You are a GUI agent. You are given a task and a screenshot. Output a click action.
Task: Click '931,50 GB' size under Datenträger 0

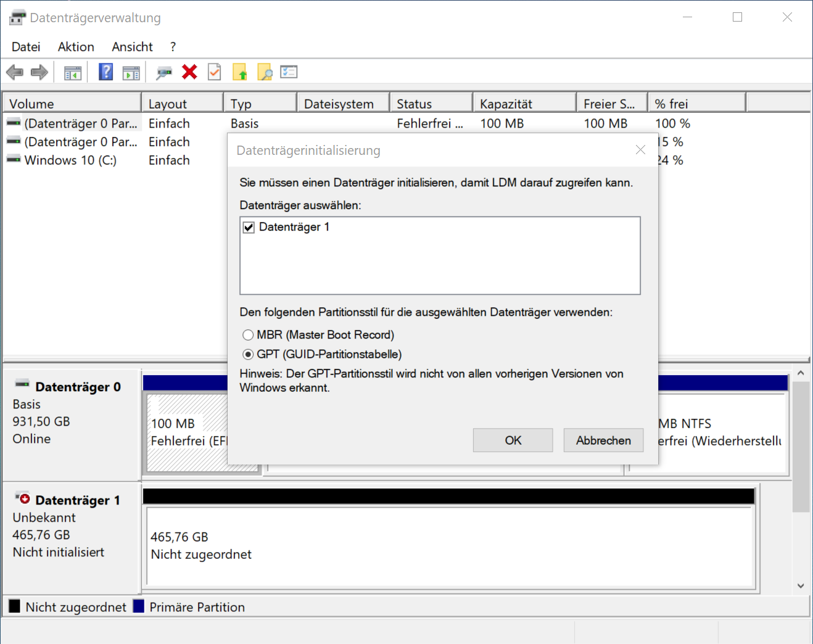(x=41, y=421)
